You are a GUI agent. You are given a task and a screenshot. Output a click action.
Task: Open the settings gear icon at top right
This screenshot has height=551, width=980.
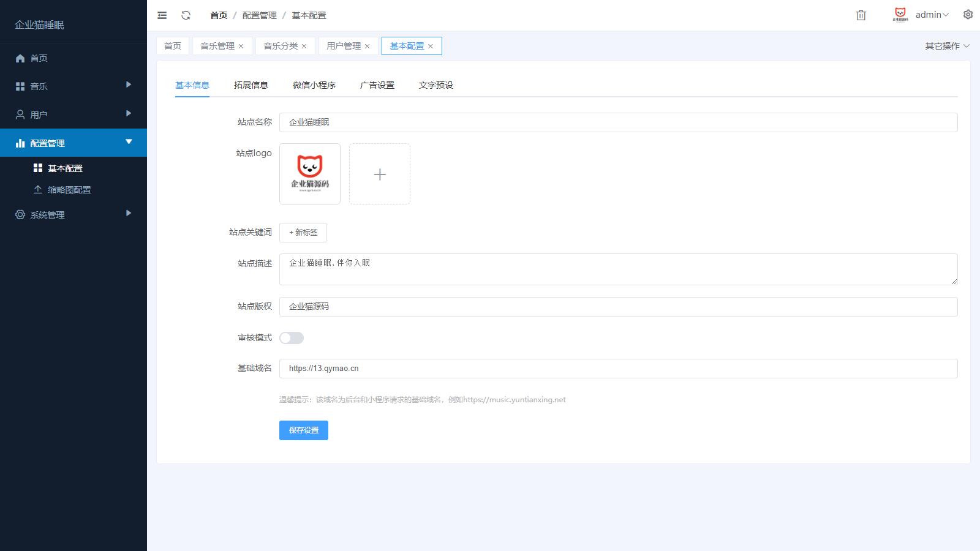[968, 15]
